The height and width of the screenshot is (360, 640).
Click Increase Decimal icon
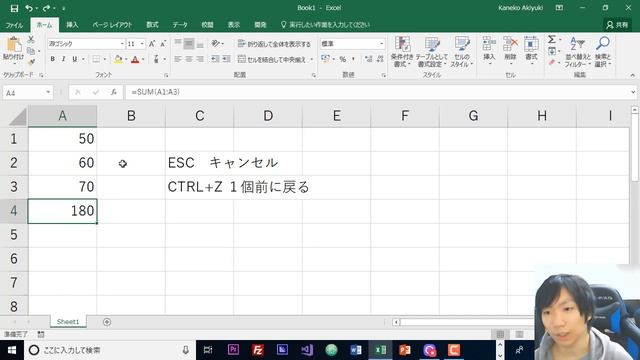pyautogui.click(x=368, y=60)
